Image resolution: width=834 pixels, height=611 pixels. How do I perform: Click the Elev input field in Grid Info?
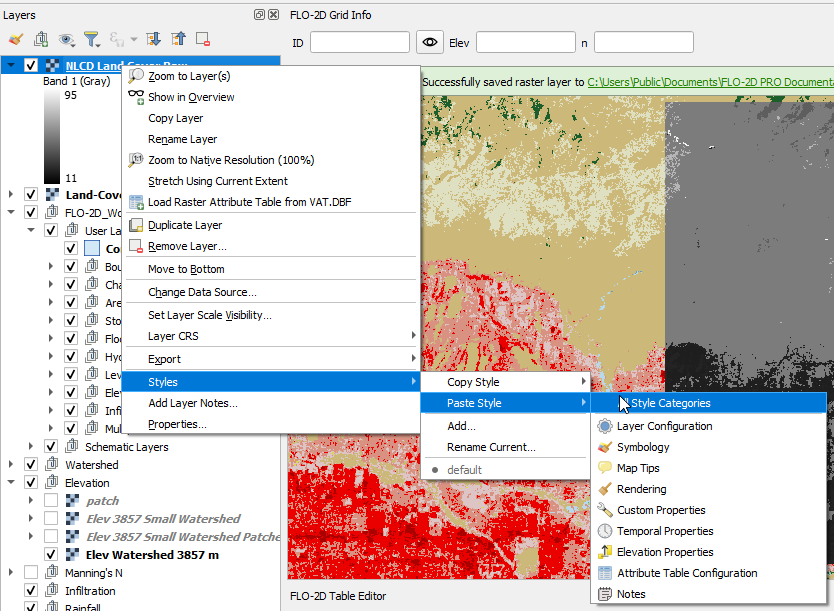coord(525,42)
